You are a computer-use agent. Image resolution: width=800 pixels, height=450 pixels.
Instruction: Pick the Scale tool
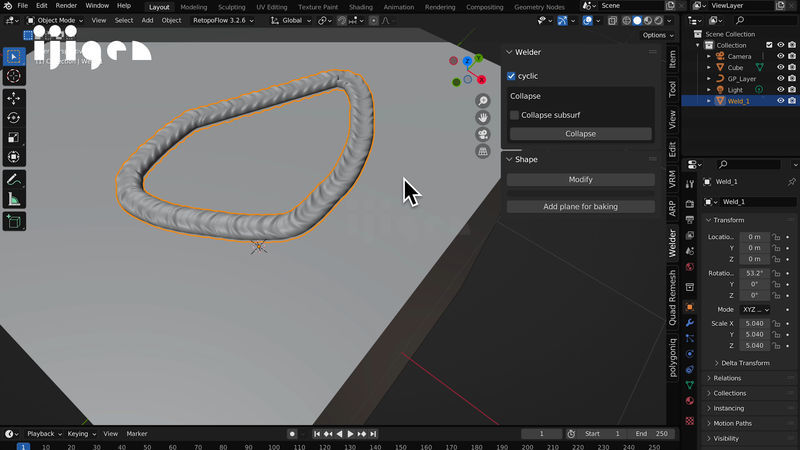[x=14, y=137]
